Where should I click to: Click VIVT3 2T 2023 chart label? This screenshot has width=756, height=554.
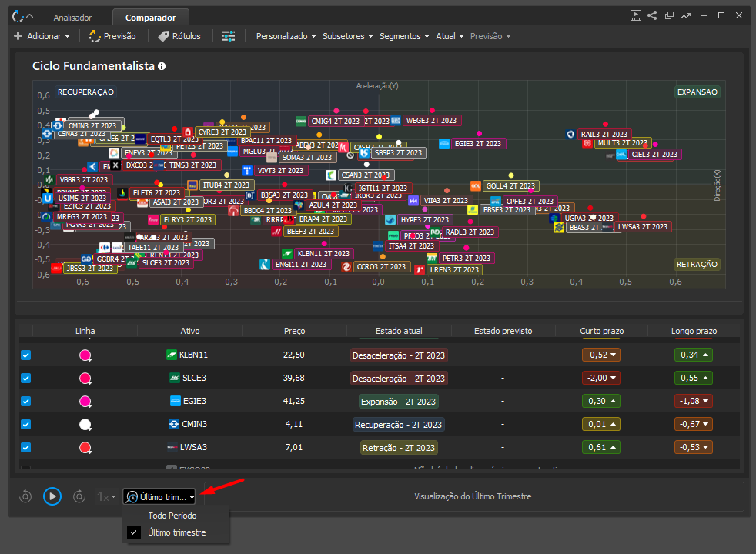tap(280, 171)
